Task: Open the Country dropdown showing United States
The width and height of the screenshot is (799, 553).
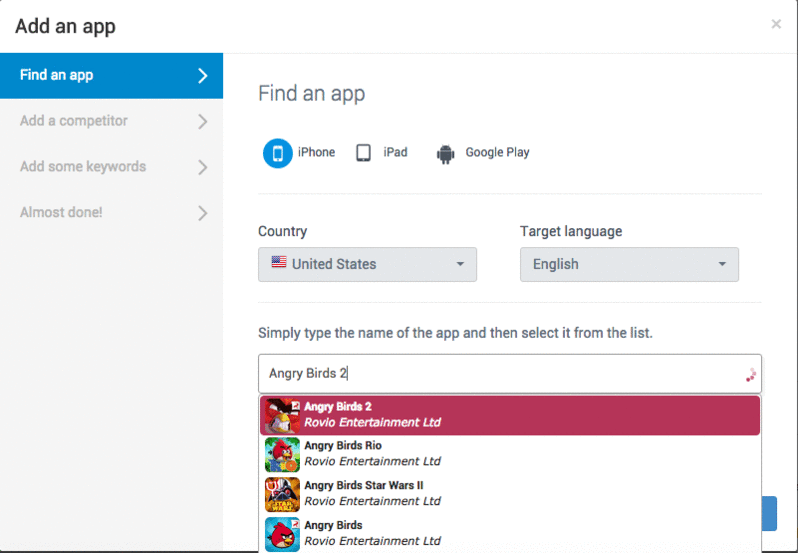Action: pyautogui.click(x=367, y=265)
